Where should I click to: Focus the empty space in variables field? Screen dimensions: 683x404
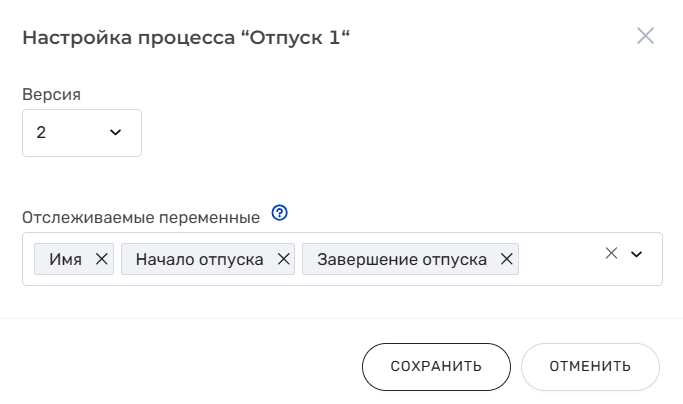click(x=558, y=259)
